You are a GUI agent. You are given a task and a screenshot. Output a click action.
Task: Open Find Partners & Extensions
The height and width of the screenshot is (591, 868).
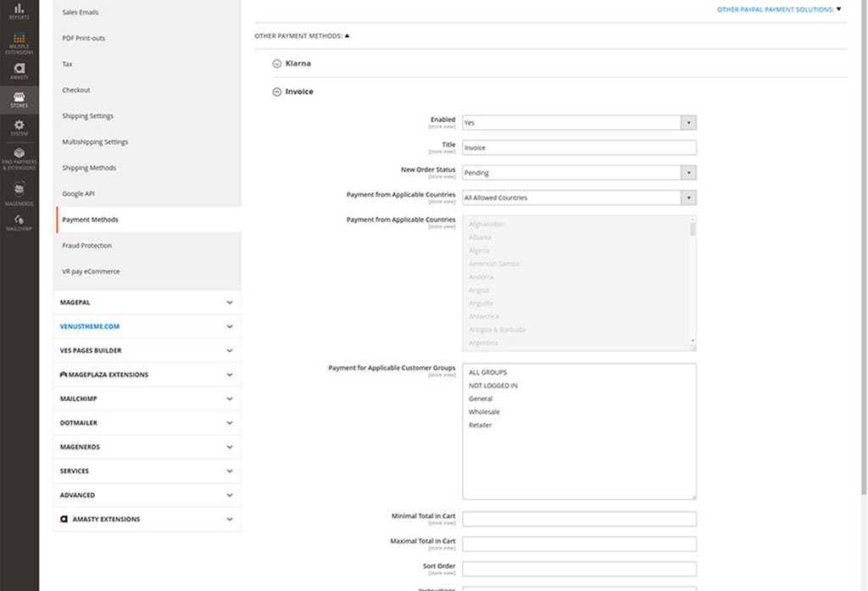[x=19, y=159]
